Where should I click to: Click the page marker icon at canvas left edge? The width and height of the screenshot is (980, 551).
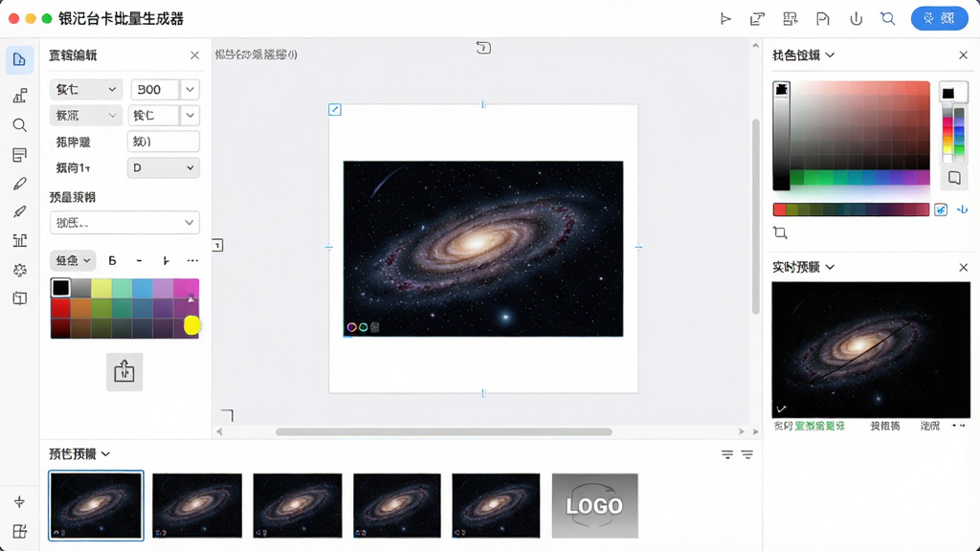tap(217, 246)
